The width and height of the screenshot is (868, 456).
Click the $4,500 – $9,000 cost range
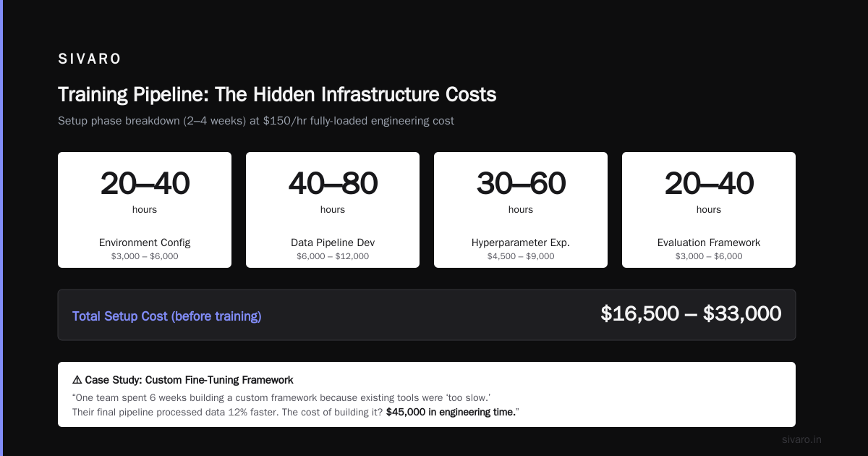521,256
